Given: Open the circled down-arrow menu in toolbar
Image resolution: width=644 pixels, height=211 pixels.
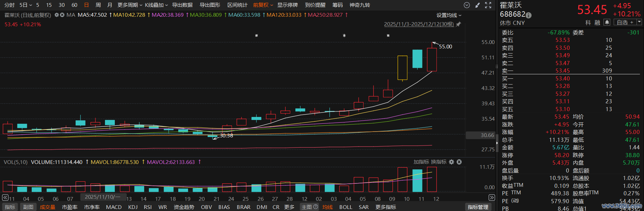Looking at the screenshot, I should coord(467,5).
